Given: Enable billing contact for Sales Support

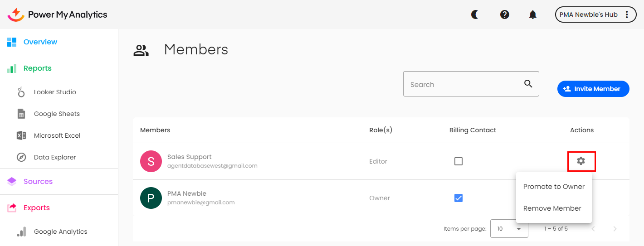Looking at the screenshot, I should (x=459, y=161).
